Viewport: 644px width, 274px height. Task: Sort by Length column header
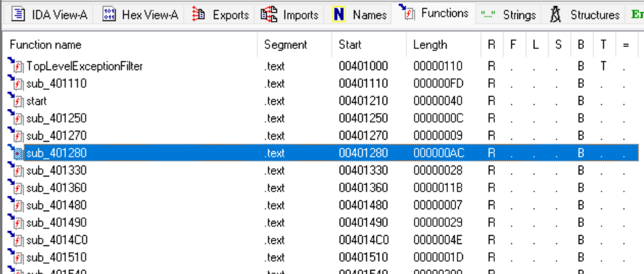tap(430, 44)
